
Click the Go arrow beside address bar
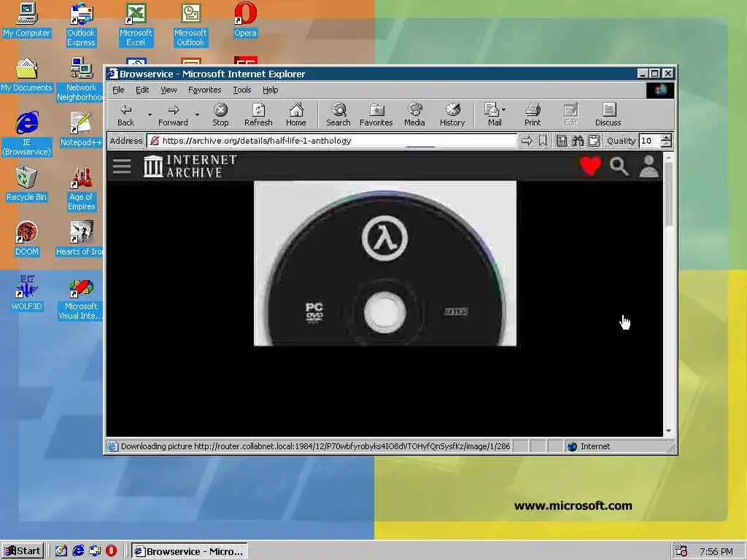[527, 141]
